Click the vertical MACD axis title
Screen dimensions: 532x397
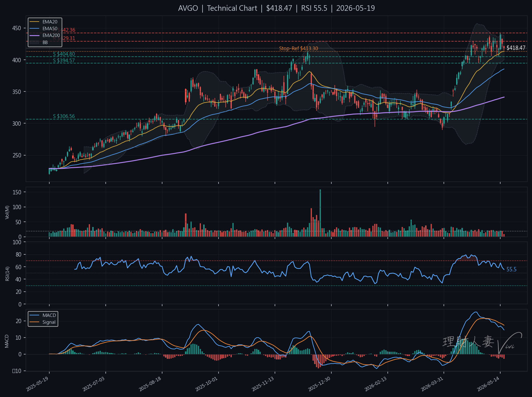(7, 341)
